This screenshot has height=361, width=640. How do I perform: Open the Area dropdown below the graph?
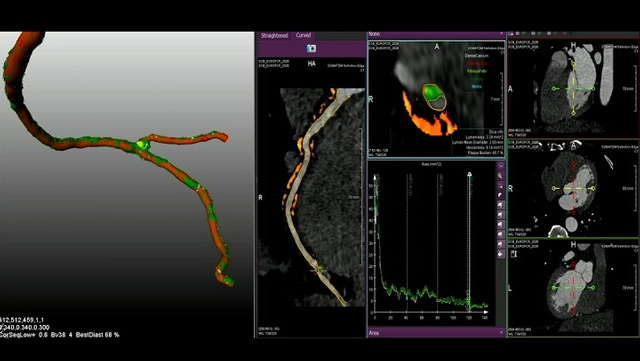[436, 333]
